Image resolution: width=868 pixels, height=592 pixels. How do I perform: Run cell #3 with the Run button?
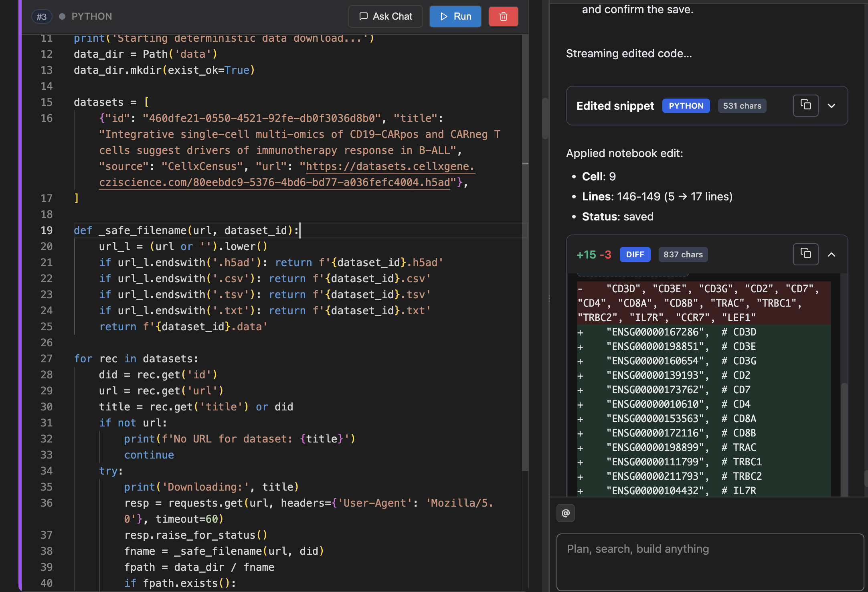[455, 16]
